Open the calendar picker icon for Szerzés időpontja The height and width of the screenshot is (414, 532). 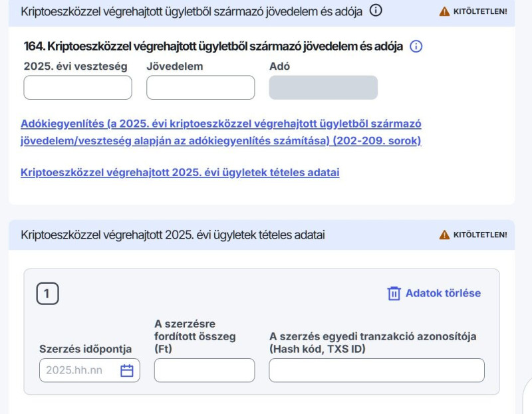pos(126,370)
